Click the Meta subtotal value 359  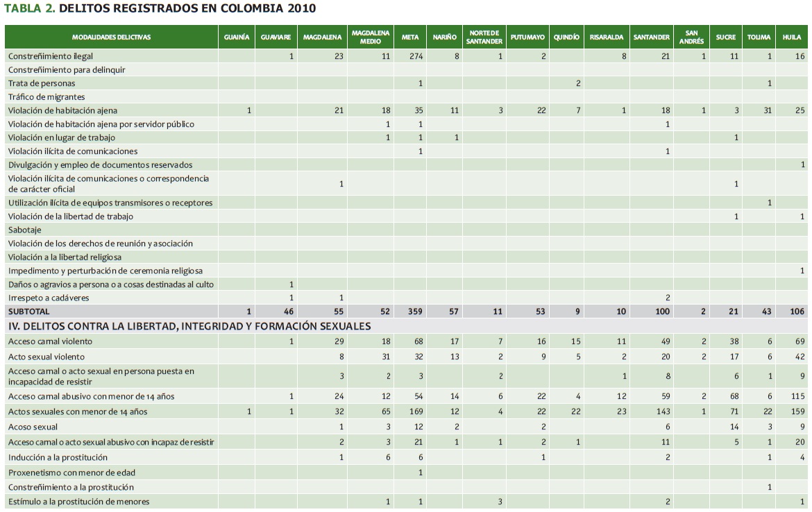[x=414, y=312]
